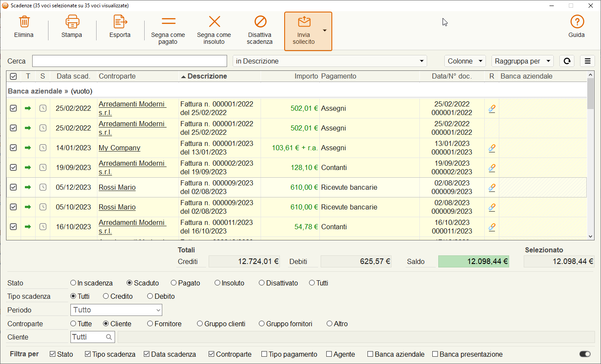Enable the Agente filter checkbox

329,354
